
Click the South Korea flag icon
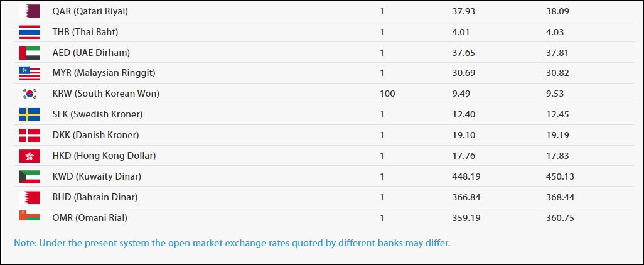(x=30, y=94)
